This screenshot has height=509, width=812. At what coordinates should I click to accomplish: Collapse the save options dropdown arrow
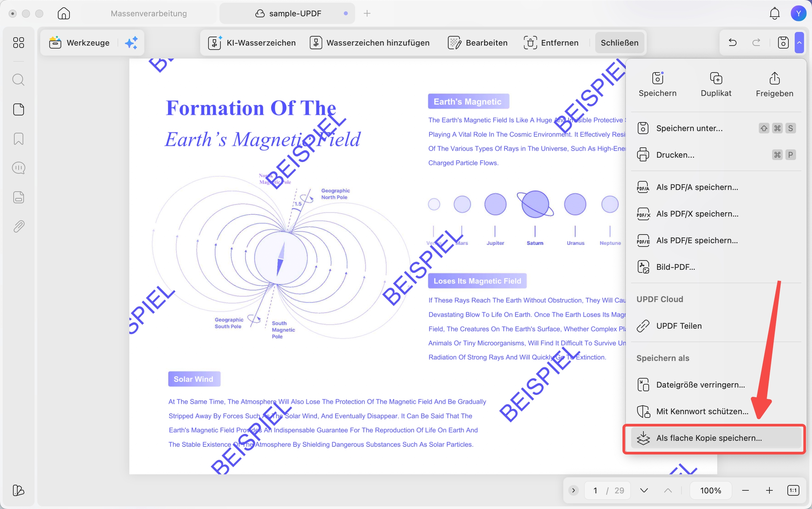point(799,43)
